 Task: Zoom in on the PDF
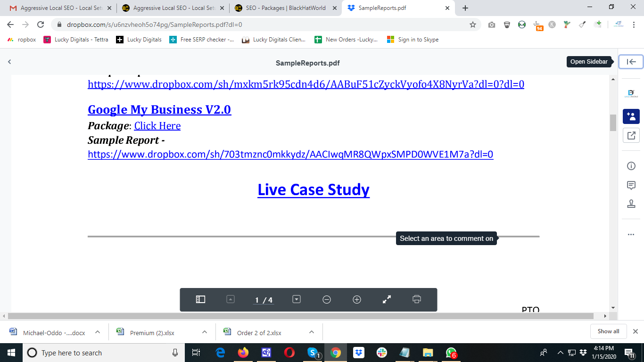(357, 299)
